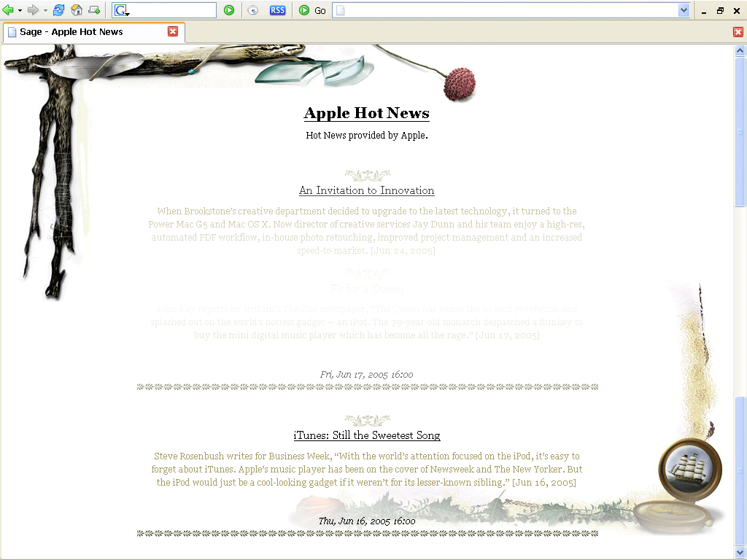Reload the page with the refresh icon
Screen dimensions: 747x560
click(x=59, y=10)
